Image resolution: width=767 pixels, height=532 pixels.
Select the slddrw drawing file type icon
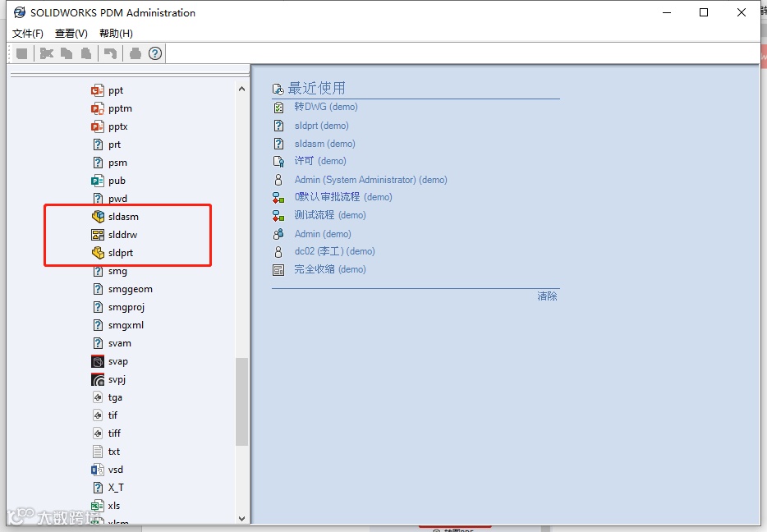pyautogui.click(x=98, y=235)
